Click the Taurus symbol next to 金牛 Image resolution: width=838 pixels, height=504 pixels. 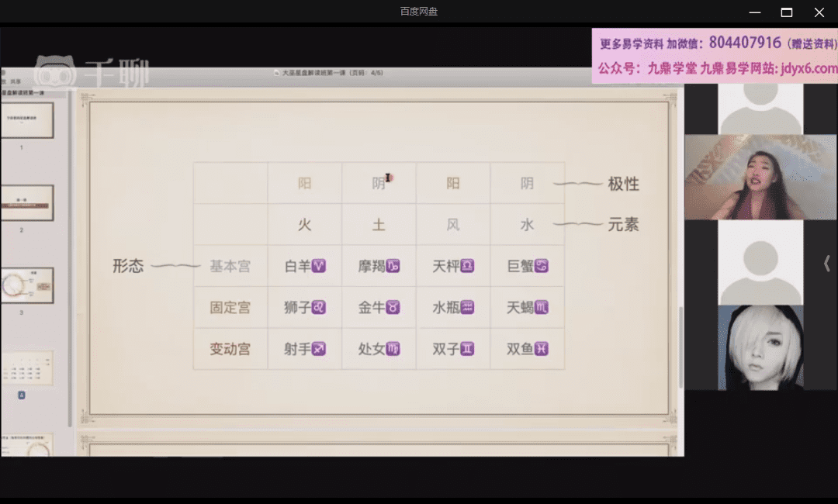(x=393, y=308)
